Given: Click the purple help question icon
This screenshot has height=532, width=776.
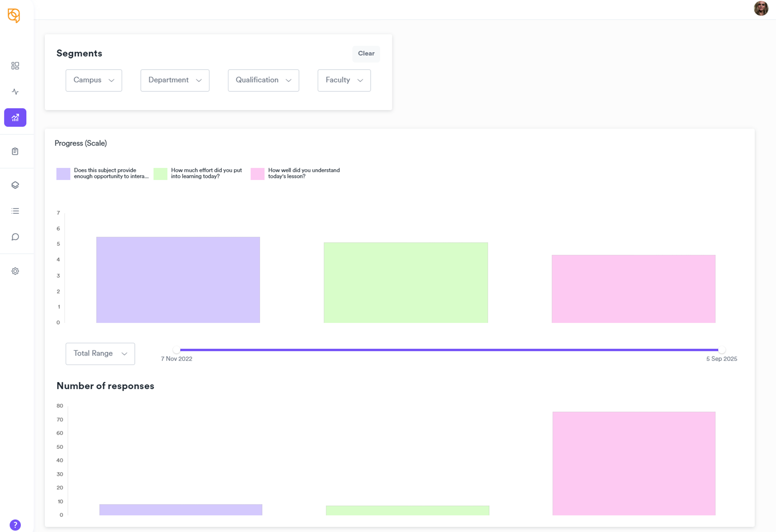Looking at the screenshot, I should [x=15, y=525].
